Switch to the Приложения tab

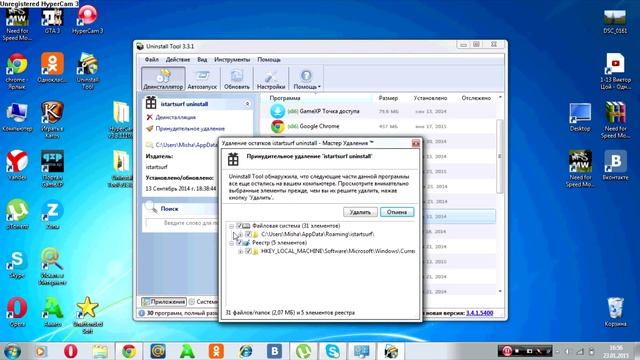(x=164, y=302)
